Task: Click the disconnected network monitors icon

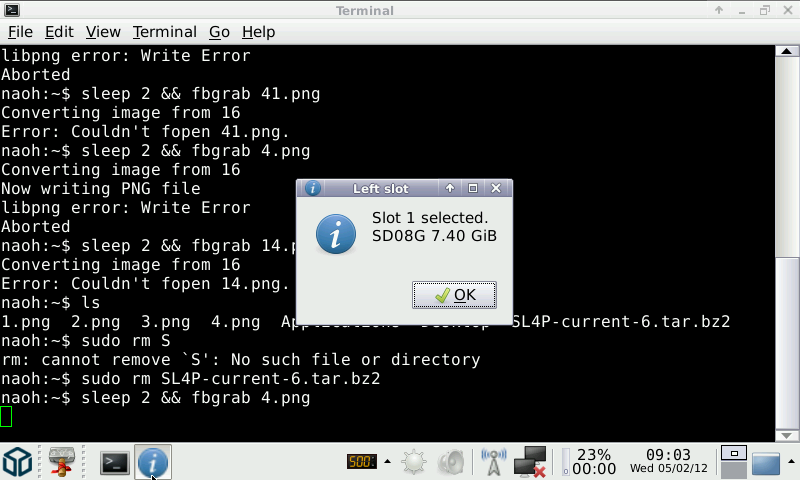Action: coord(530,462)
